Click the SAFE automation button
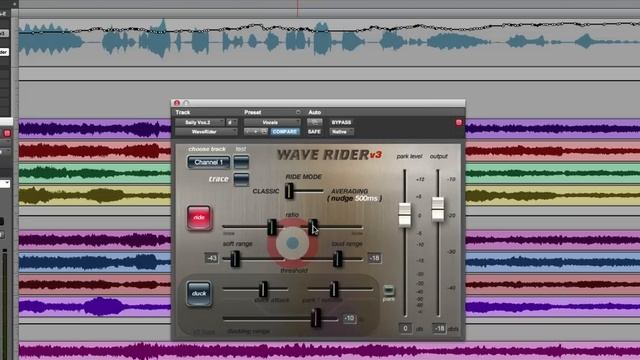Image resolution: width=640 pixels, height=360 pixels. point(314,132)
